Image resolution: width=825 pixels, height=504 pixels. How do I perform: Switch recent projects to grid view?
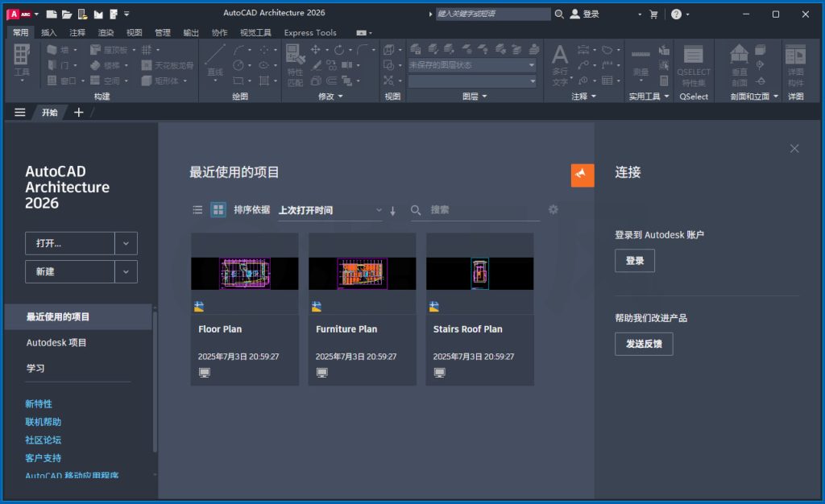click(218, 210)
